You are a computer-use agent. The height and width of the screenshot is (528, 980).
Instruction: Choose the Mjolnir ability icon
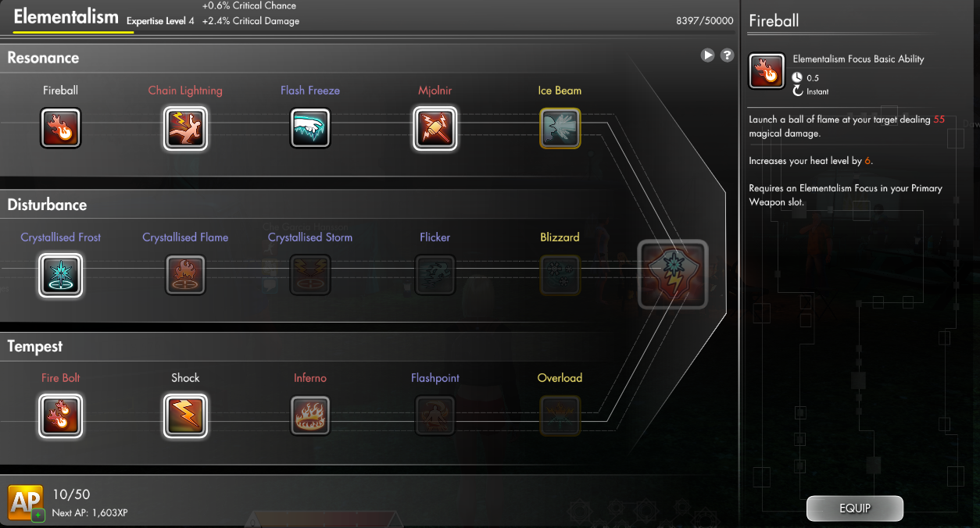click(435, 128)
